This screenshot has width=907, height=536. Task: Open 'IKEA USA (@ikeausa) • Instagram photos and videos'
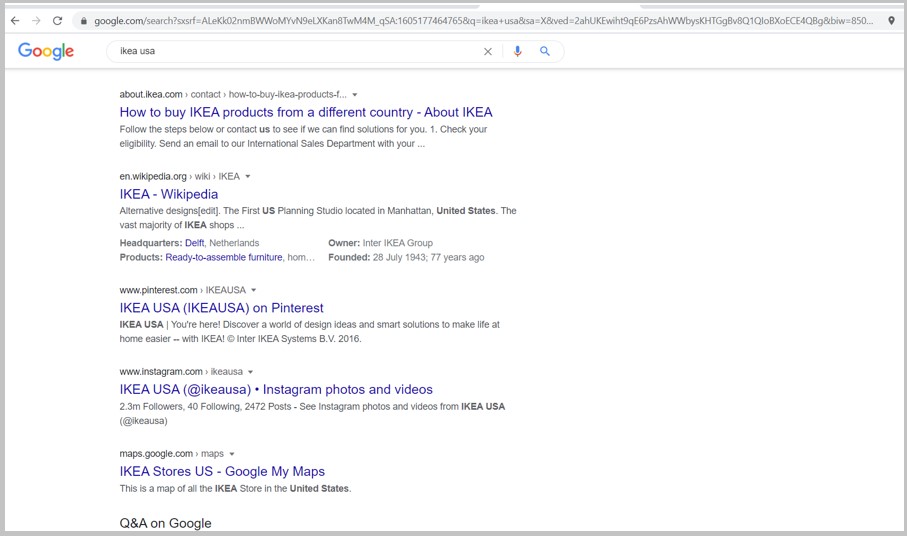pyautogui.click(x=276, y=390)
